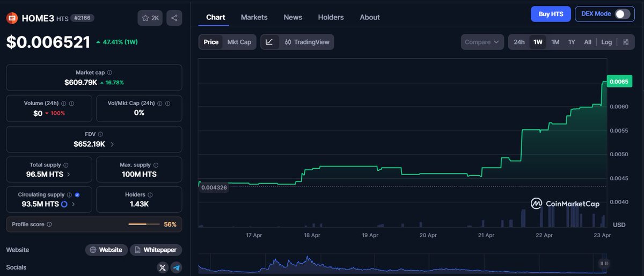The height and width of the screenshot is (276, 644).
Task: Click the Buy HTS button
Action: click(x=551, y=14)
